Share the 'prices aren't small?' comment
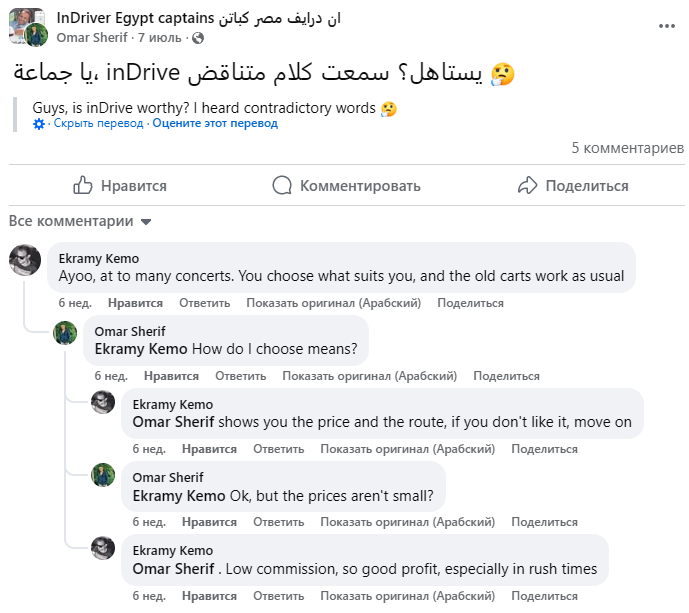Viewport: 689px width, 613px height. [x=544, y=522]
